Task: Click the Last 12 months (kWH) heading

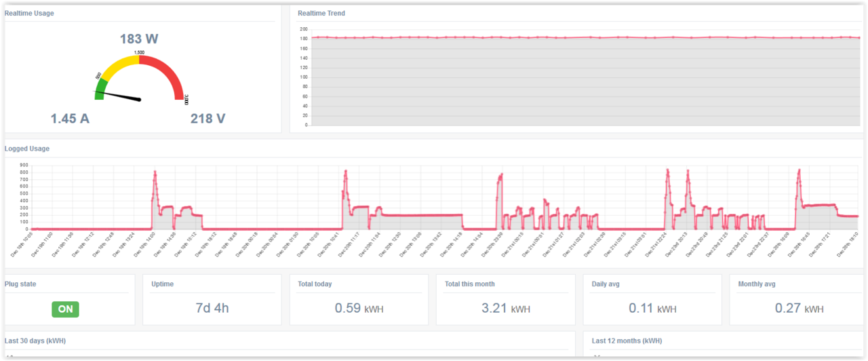Action: 627,341
